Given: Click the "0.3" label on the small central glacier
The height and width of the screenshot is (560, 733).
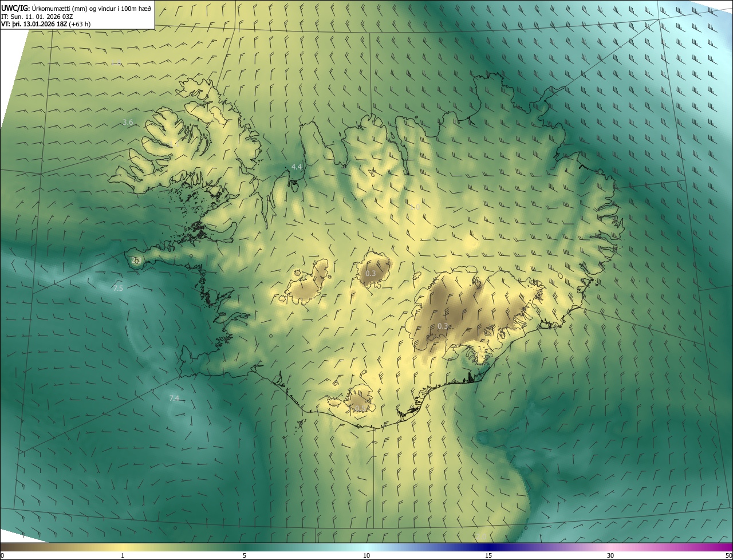Looking at the screenshot, I should [371, 274].
